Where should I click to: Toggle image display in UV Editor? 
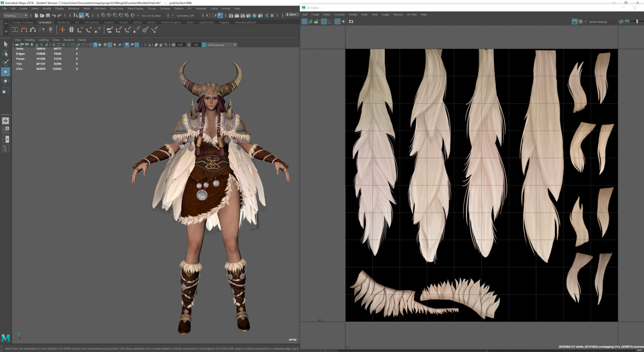click(x=575, y=21)
